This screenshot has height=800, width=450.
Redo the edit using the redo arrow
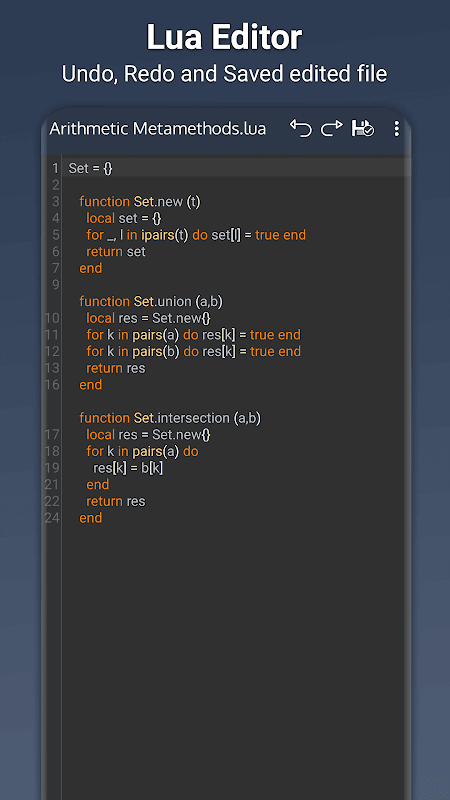point(332,128)
